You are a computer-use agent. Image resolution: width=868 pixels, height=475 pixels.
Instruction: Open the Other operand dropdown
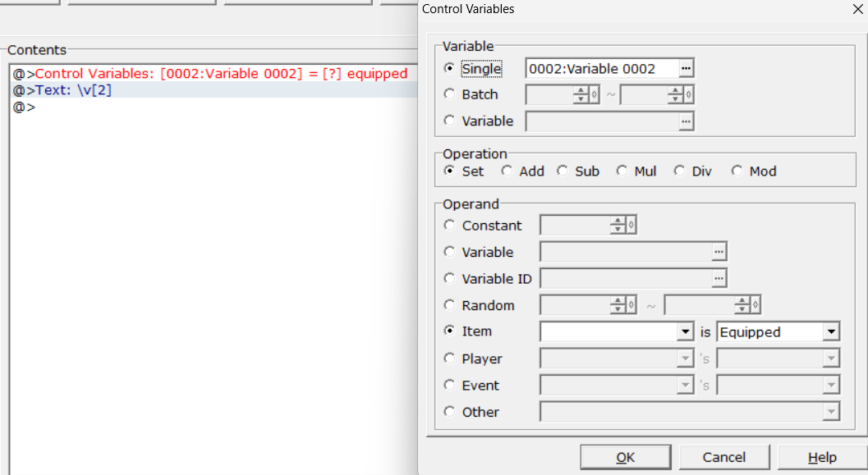coord(832,411)
